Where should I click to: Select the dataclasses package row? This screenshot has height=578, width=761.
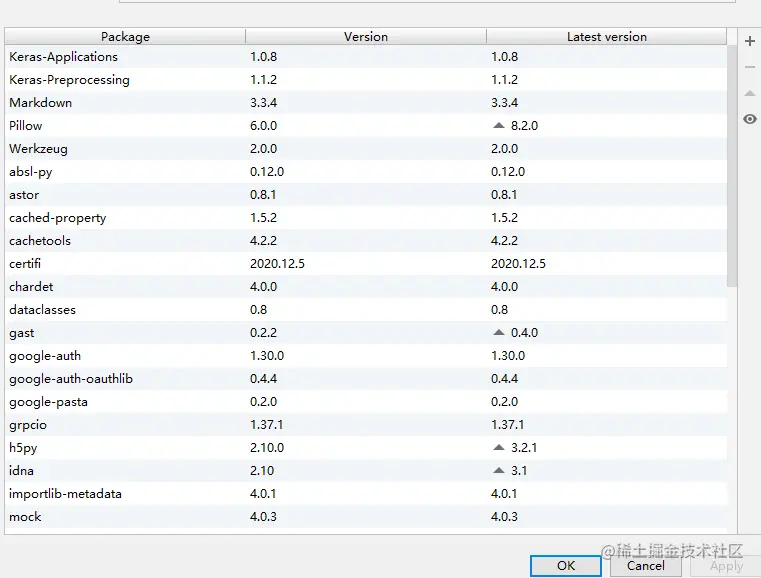tap(366, 310)
